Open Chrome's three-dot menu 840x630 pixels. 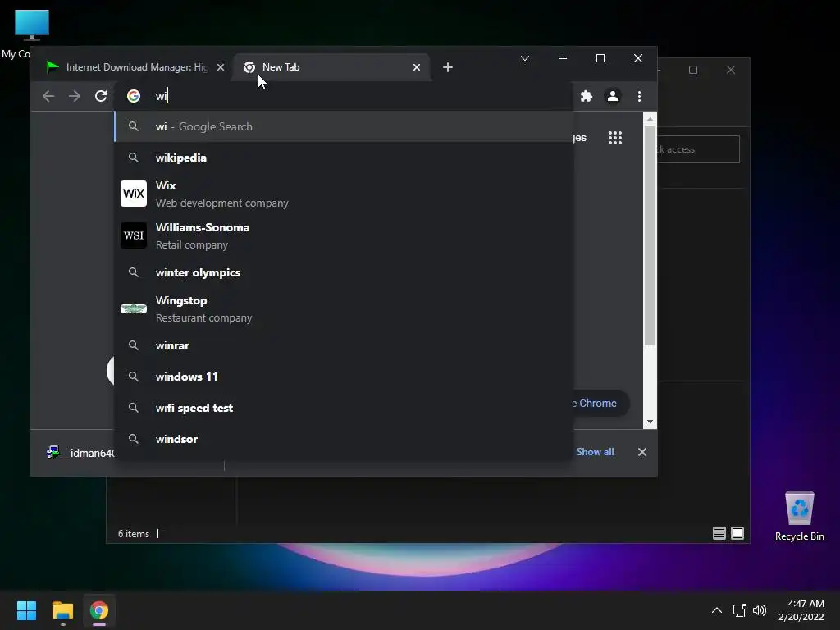639,96
